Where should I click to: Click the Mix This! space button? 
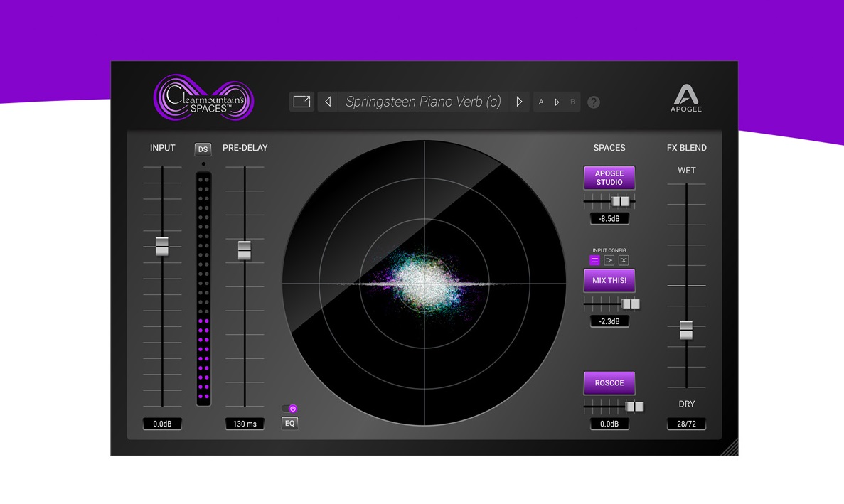(x=609, y=280)
